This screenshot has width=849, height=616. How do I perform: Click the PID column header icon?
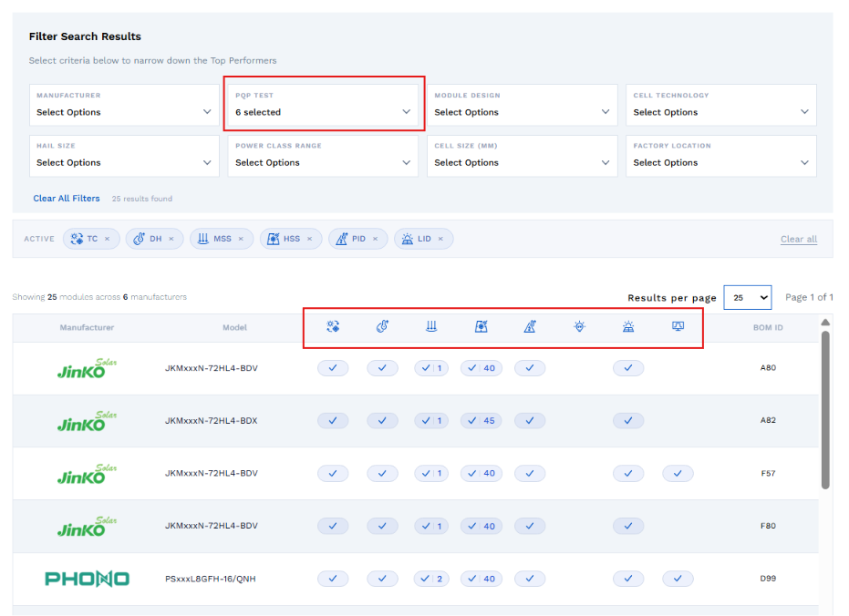pyautogui.click(x=530, y=326)
